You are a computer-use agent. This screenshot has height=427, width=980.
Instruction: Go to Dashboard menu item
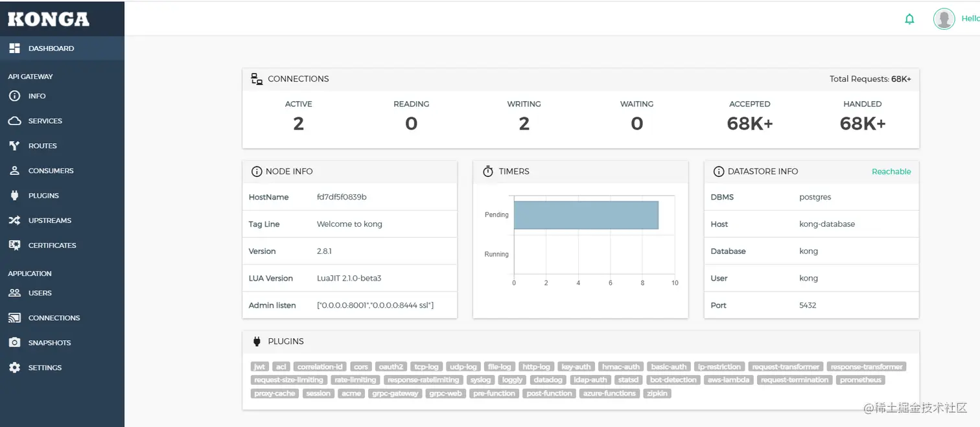(62, 48)
